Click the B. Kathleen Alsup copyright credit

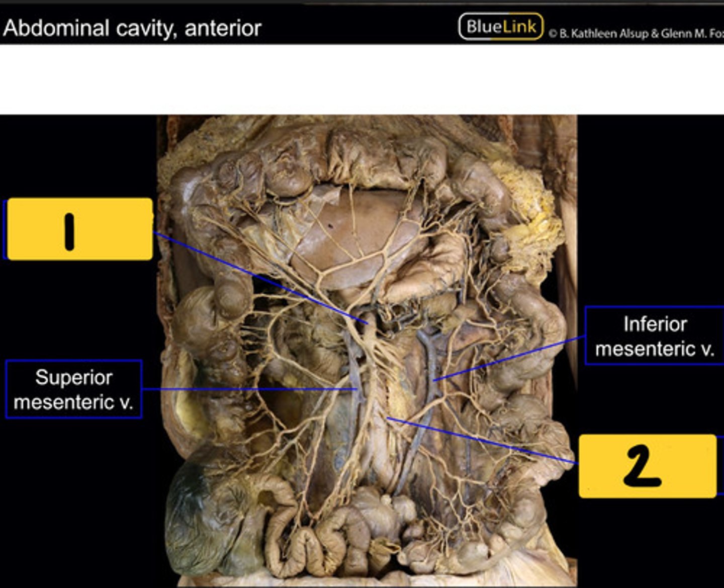pyautogui.click(x=636, y=34)
